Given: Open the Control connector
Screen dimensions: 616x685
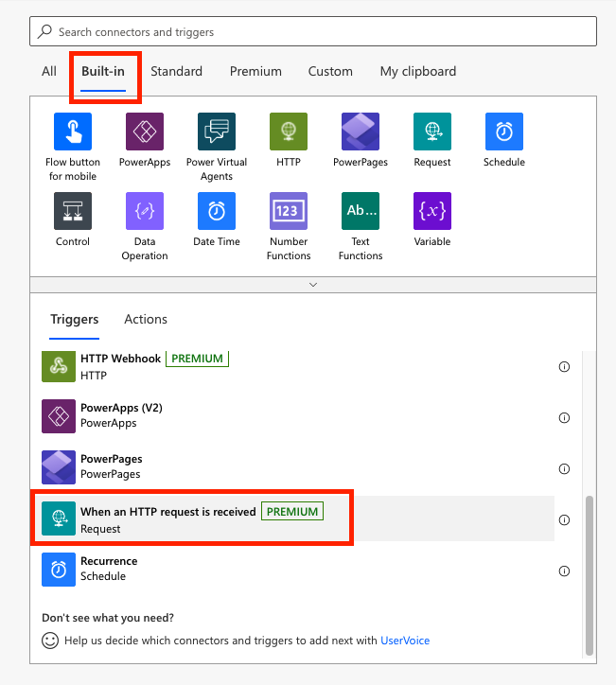Looking at the screenshot, I should click(x=73, y=211).
